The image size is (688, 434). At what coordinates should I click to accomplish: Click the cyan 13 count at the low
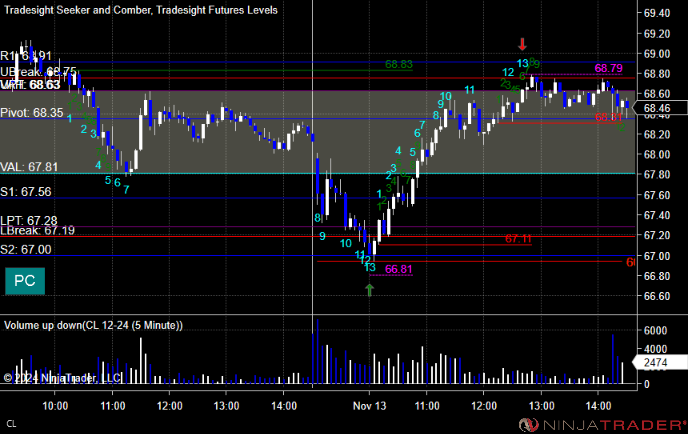[370, 267]
